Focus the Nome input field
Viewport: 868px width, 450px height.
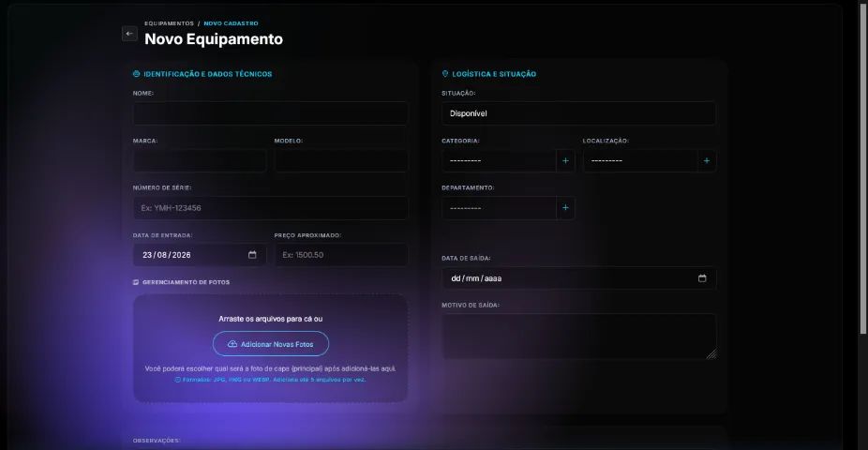coord(270,113)
